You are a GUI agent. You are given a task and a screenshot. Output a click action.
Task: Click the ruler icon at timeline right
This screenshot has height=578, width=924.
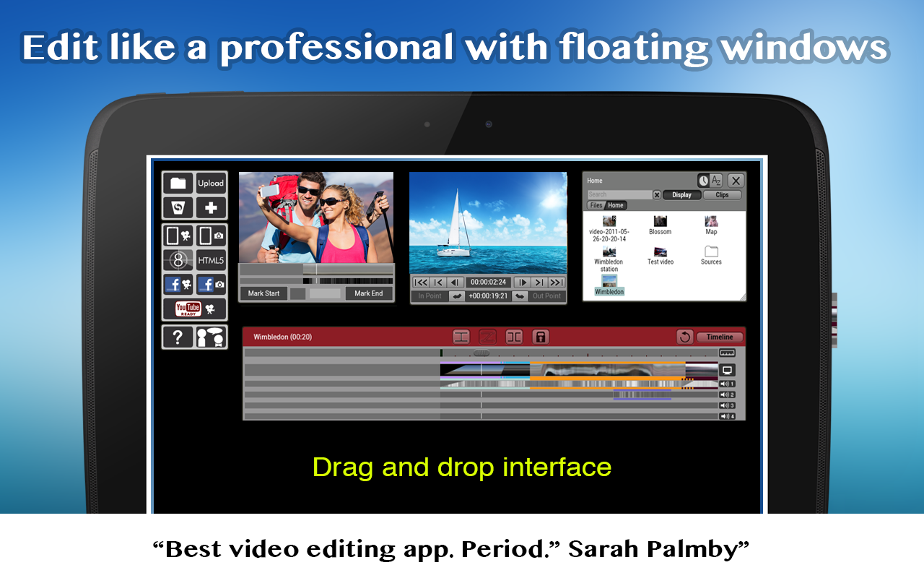(727, 353)
